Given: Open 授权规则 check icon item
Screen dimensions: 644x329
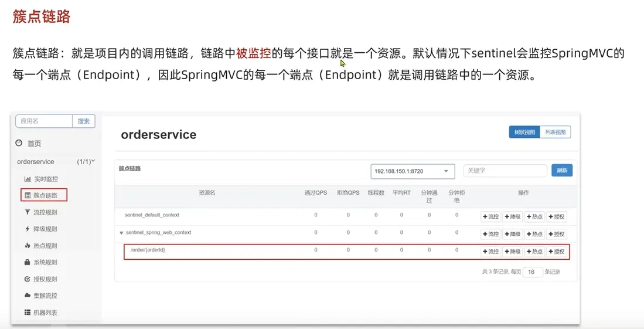Looking at the screenshot, I should pos(28,279).
